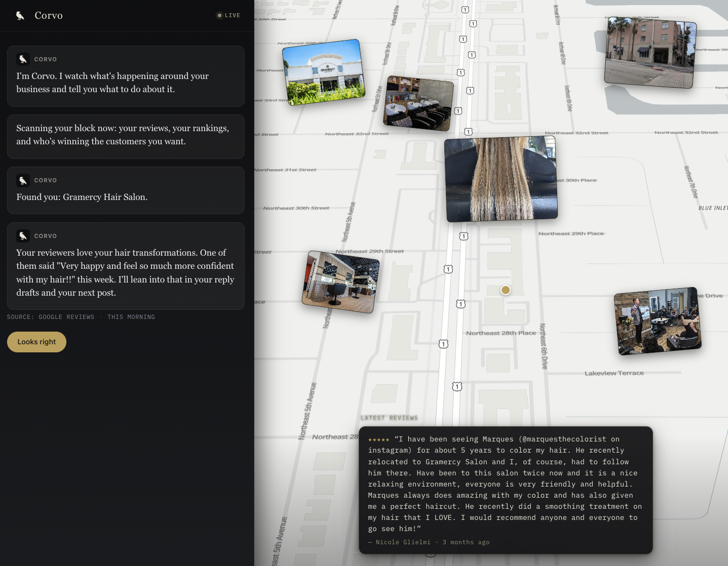728x566 pixels.
Task: Open the Gramercy storefront photo thumbnail
Action: pyautogui.click(x=323, y=72)
